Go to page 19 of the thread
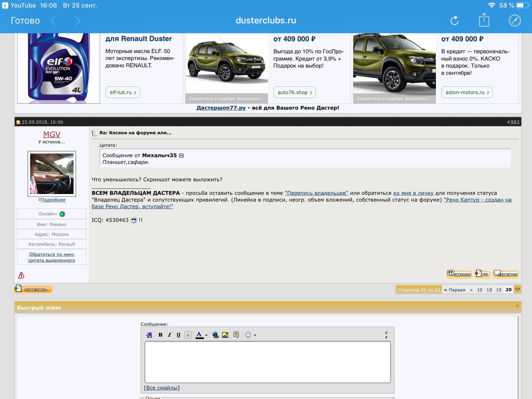This screenshot has height=399, width=532. [498, 290]
